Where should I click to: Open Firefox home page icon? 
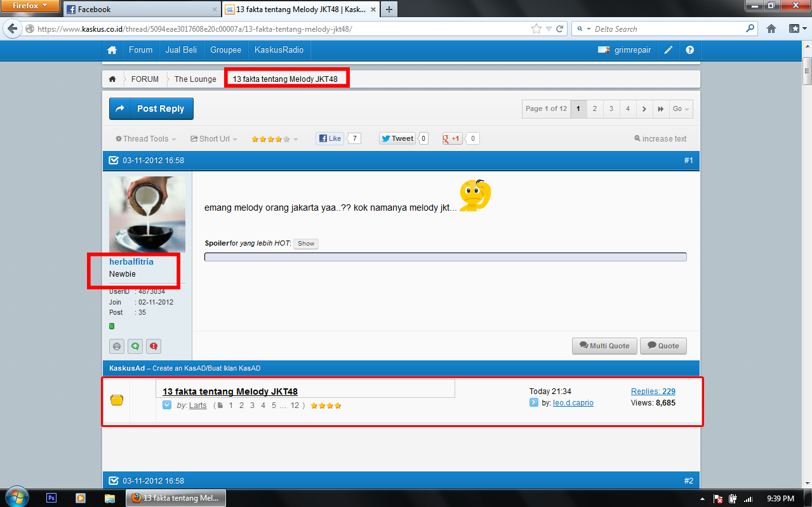coord(771,29)
